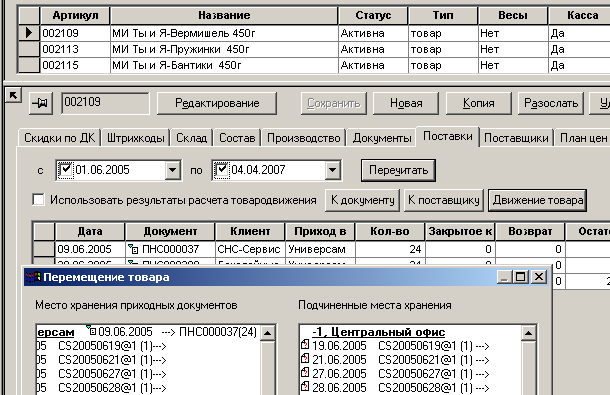610x395 pixels.
Task: Click the Перемещение товара window title icon
Action: click(x=33, y=277)
